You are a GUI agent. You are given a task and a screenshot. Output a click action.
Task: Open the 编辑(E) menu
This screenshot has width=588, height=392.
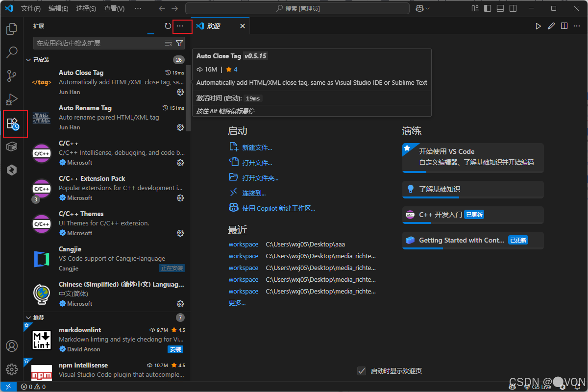[x=59, y=8]
